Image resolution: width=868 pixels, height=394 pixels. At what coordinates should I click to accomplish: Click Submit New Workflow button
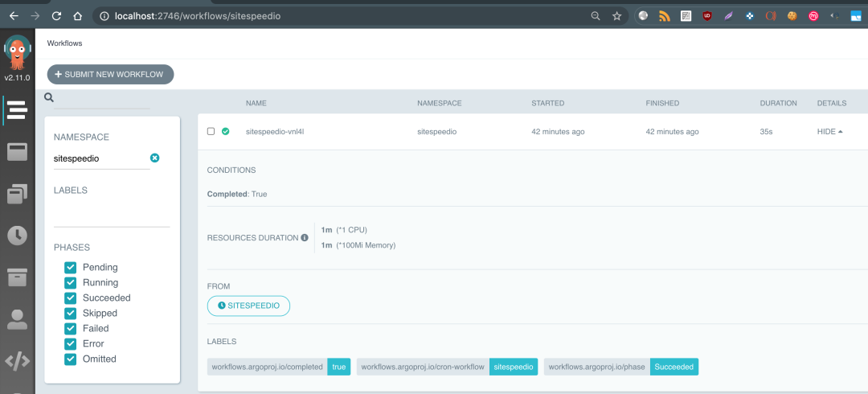point(110,74)
